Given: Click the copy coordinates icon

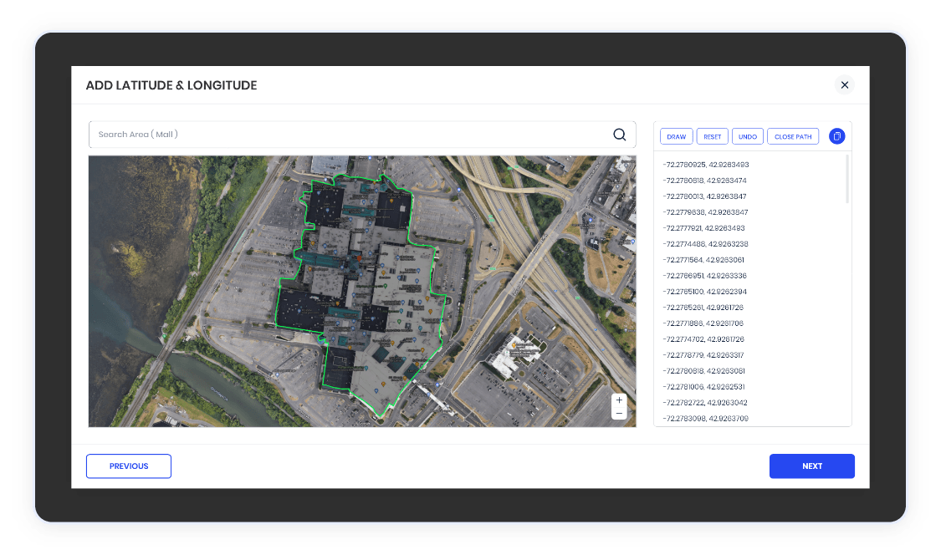Looking at the screenshot, I should coord(836,136).
